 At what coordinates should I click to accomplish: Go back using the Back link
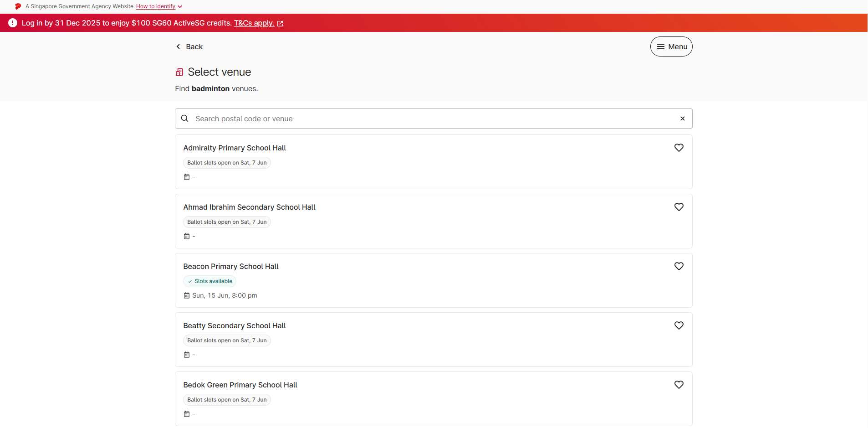coord(189,46)
